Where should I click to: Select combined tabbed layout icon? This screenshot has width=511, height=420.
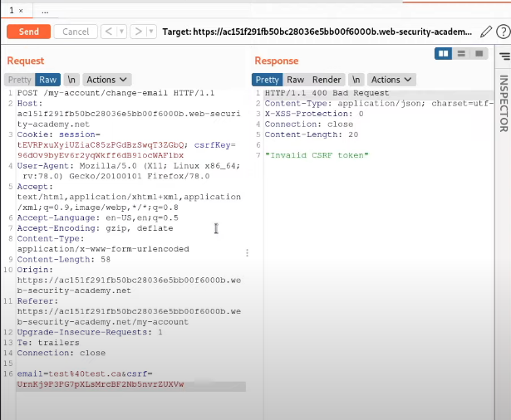pyautogui.click(x=479, y=53)
